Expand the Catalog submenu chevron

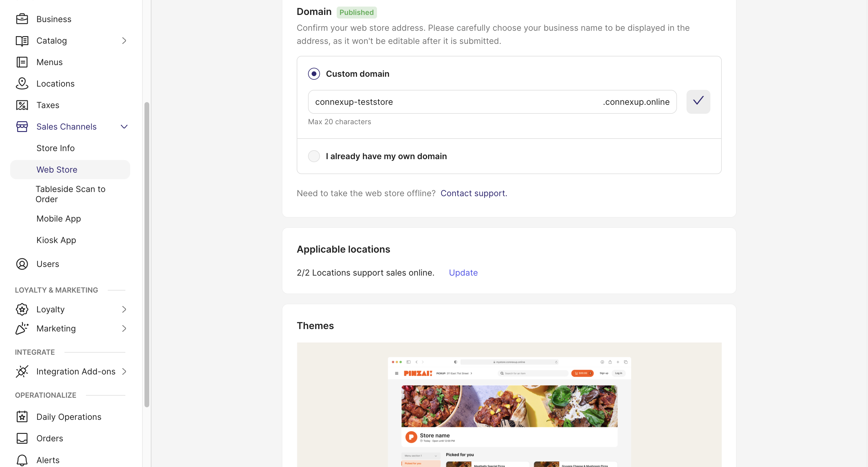coord(124,41)
